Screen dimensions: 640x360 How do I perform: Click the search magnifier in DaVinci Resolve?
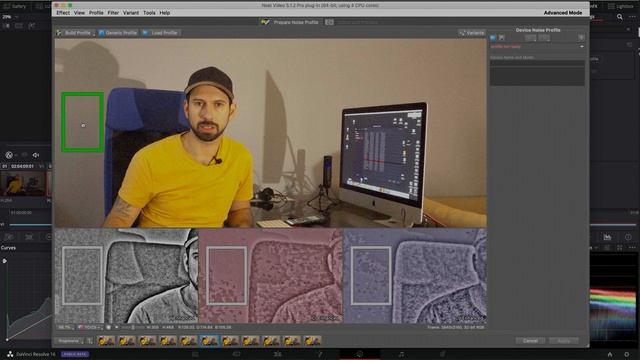620,17
